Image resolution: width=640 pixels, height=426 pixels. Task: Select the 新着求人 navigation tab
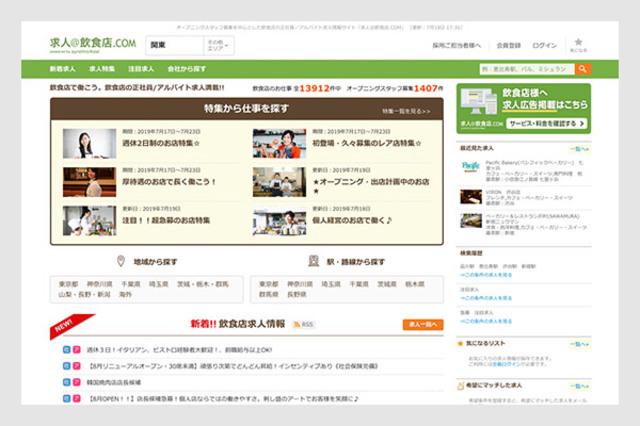[x=64, y=69]
